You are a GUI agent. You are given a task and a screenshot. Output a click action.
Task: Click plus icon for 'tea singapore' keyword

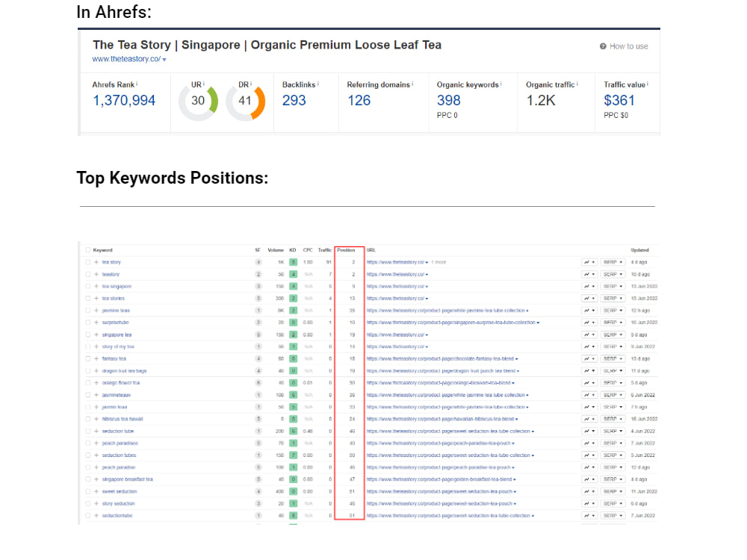(96, 286)
